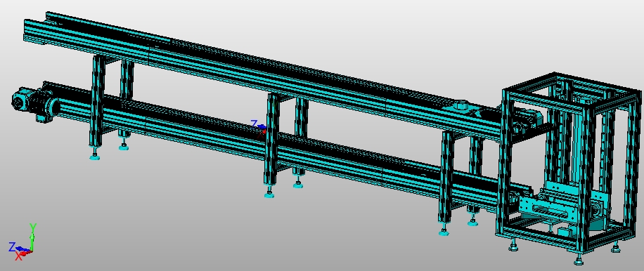Screen dimensions: 644x271
Task: Click the green Y axis of the corner triad
Action: [x=33, y=242]
